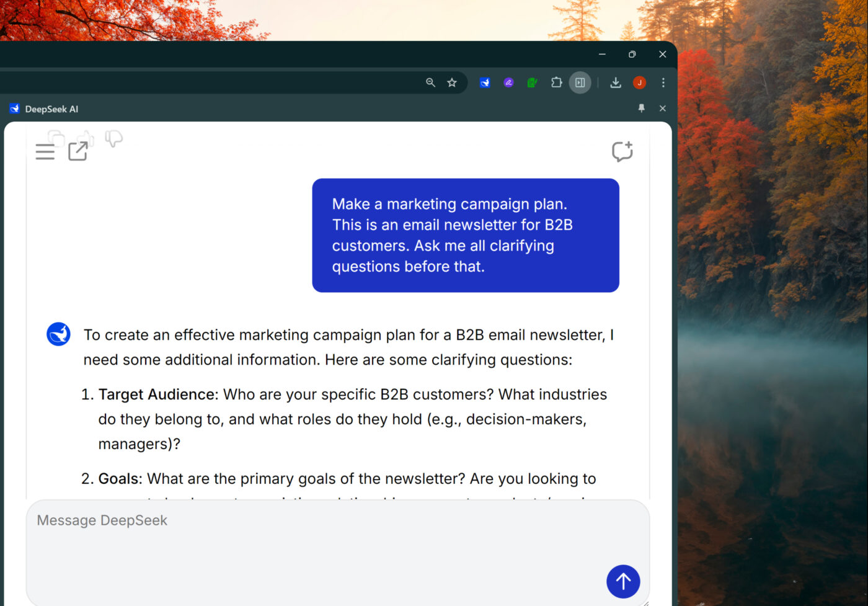Send message with the arrow button

(x=623, y=581)
